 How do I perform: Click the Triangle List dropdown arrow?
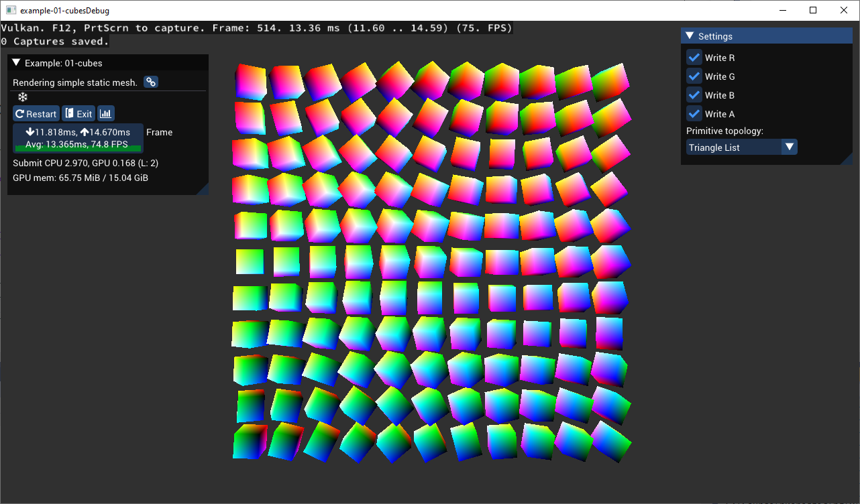[x=790, y=147]
